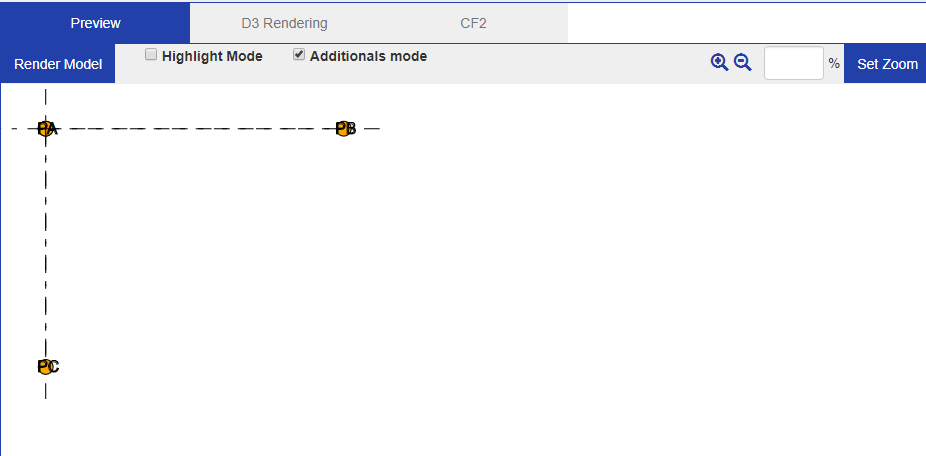
Task: Click the Render Model button
Action: 58,64
